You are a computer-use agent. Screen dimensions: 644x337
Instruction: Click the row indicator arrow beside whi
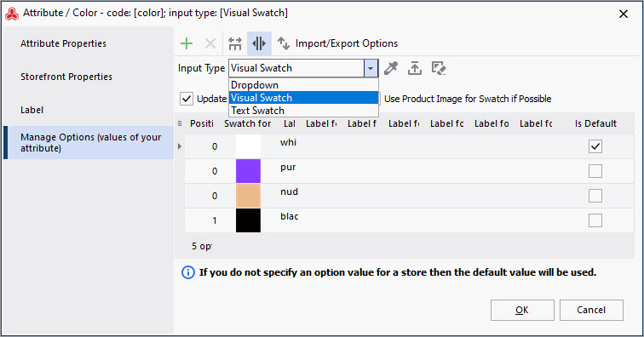(x=180, y=146)
